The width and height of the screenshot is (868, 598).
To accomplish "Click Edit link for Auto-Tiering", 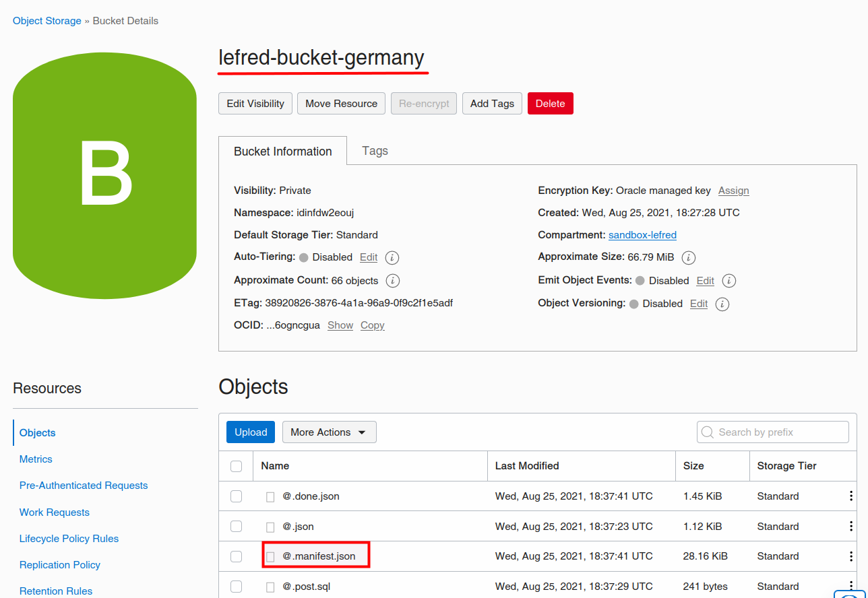I will 369,257.
